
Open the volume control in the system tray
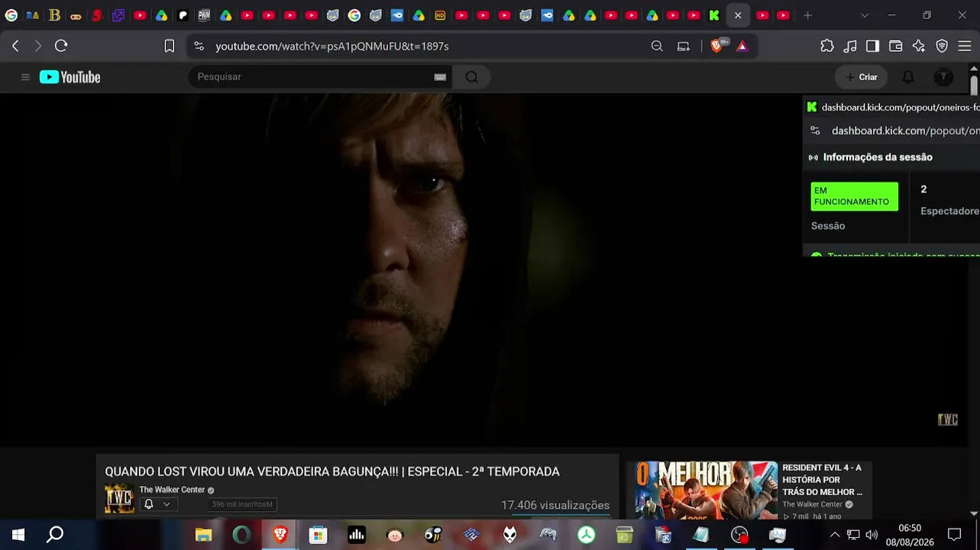tap(872, 535)
